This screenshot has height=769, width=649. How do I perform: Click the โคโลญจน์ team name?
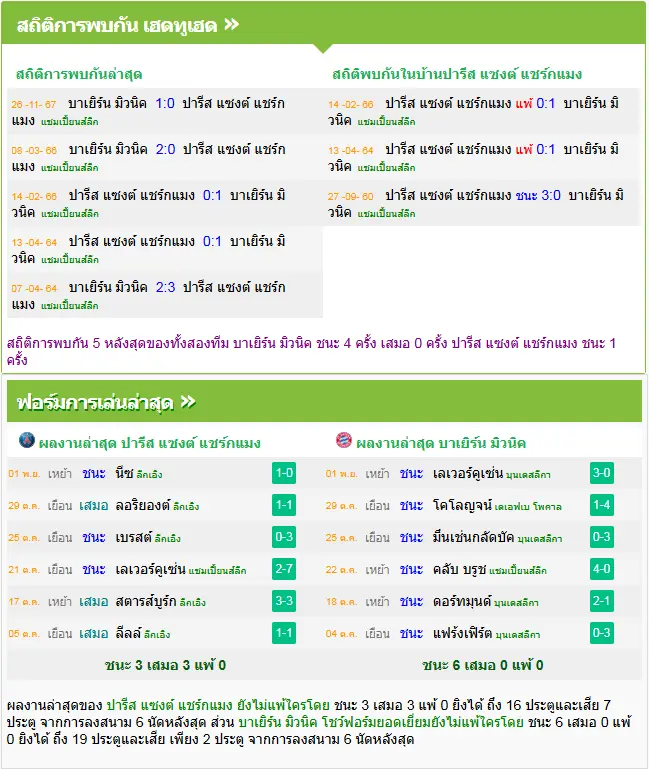pyautogui.click(x=462, y=505)
